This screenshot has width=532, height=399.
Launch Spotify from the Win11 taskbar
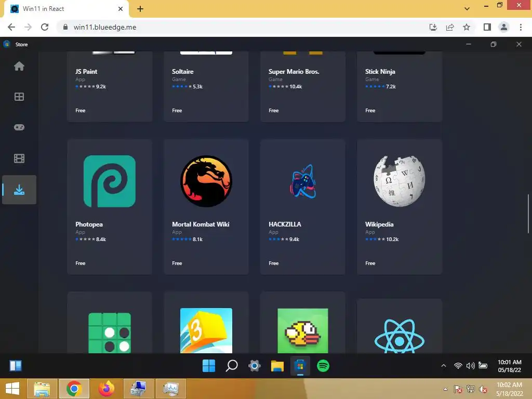(323, 366)
